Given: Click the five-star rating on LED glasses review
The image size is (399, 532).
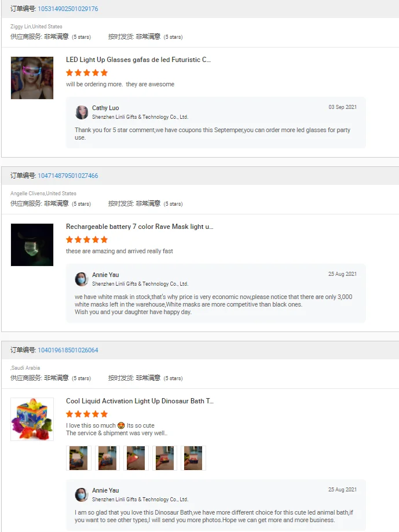Looking at the screenshot, I should (x=87, y=72).
